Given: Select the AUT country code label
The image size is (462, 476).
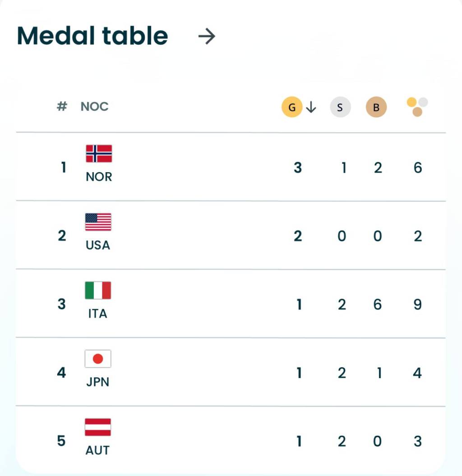Looking at the screenshot, I should (x=97, y=450).
